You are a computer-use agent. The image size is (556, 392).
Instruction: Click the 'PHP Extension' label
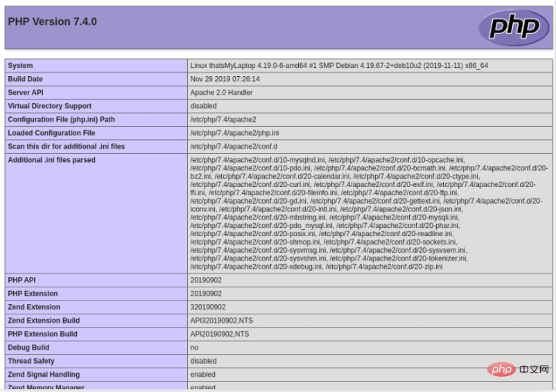[33, 294]
